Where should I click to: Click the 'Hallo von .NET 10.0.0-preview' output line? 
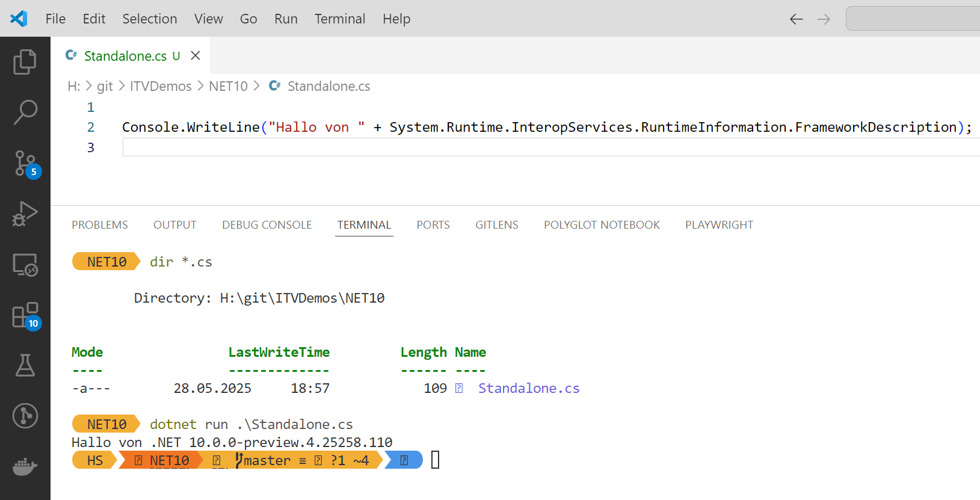(x=232, y=442)
